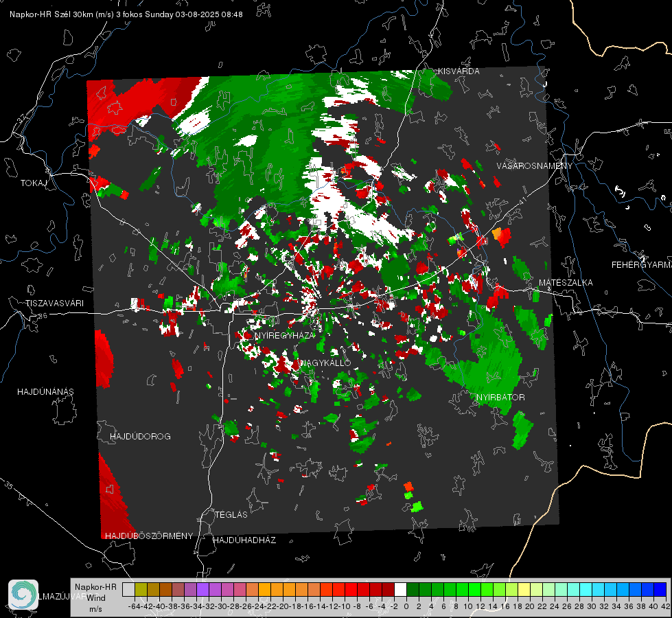The height and width of the screenshot is (618, 672).
Task: Click the road number 41 label
Action: 522,201
